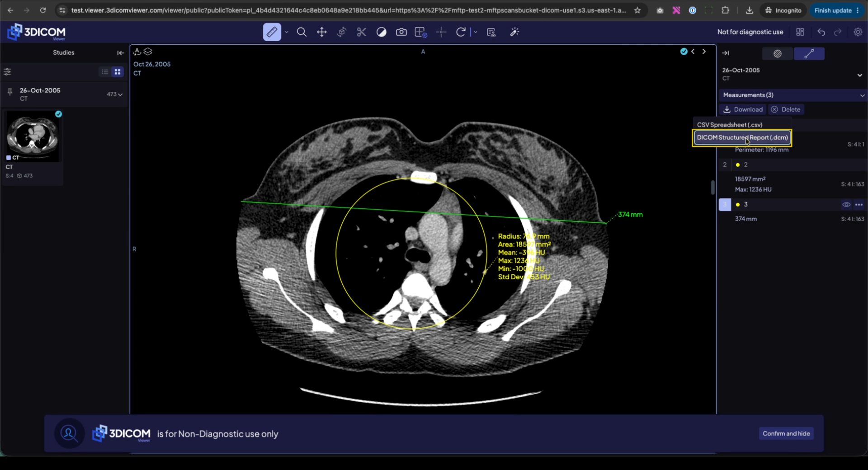This screenshot has height=470, width=868.
Task: Expand the 26-Oct-2005 CT study chevron
Action: click(x=859, y=75)
